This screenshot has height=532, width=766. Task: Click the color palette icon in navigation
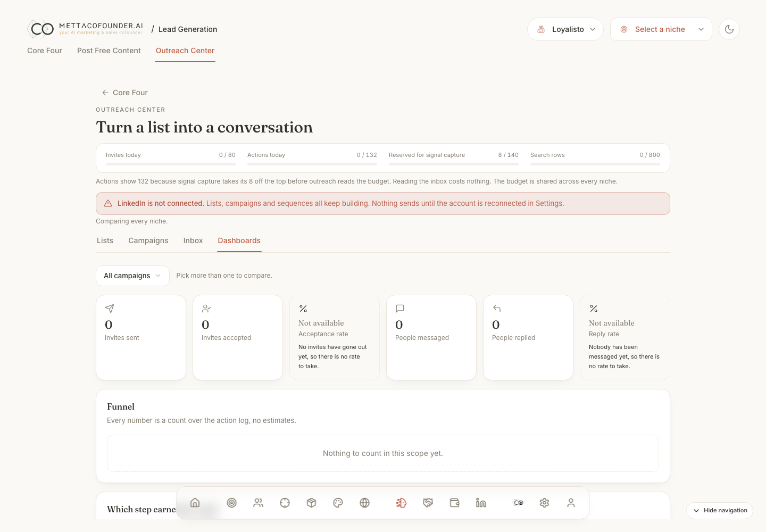[338, 503]
